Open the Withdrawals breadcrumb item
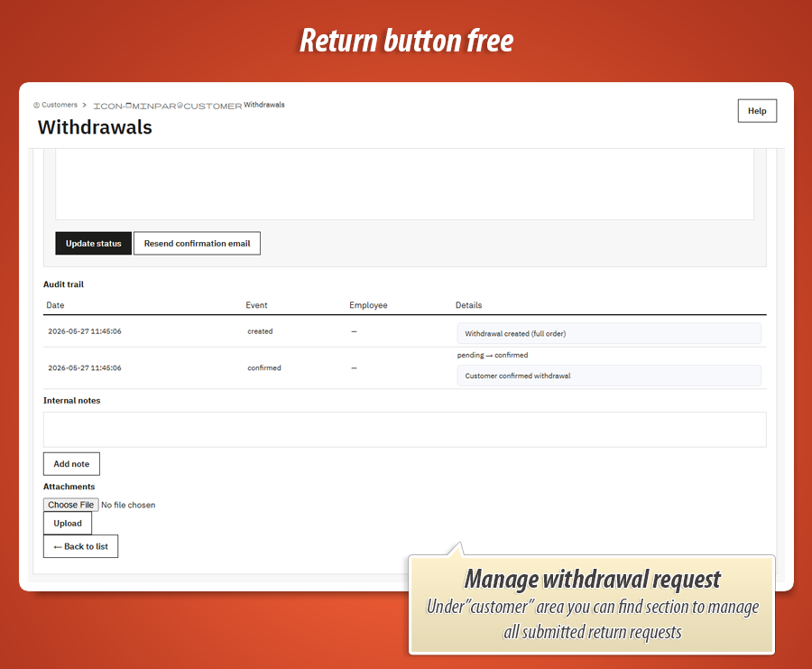Image resolution: width=812 pixels, height=669 pixels. click(264, 105)
